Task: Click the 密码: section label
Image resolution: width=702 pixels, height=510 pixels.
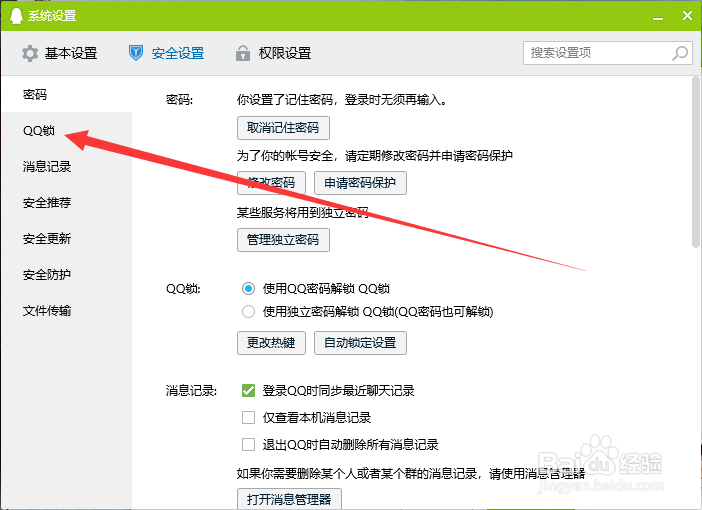Action: click(x=180, y=99)
